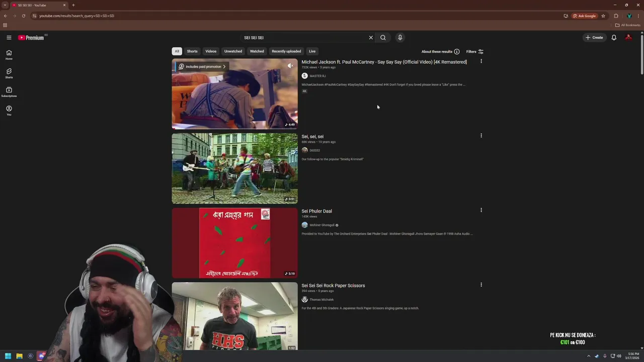Screen dimensions: 644x362
Task: Select the Shorts filter chip
Action: [x=192, y=51]
